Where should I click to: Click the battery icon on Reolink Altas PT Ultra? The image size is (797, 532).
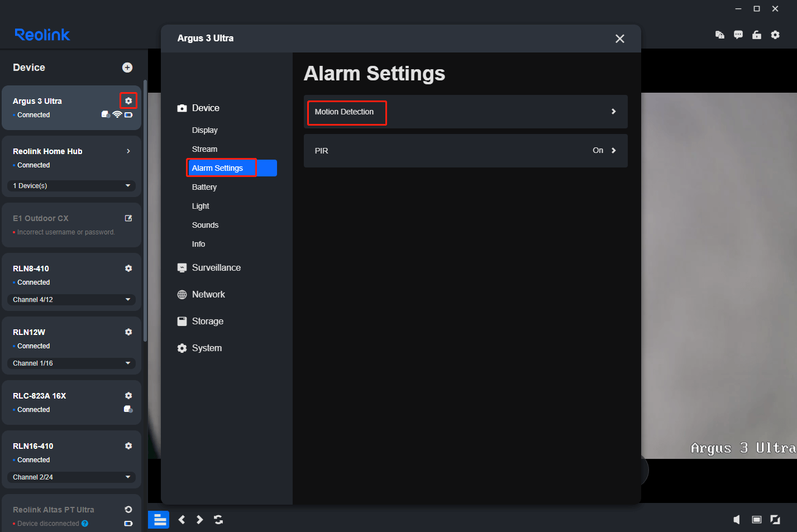tap(128, 524)
